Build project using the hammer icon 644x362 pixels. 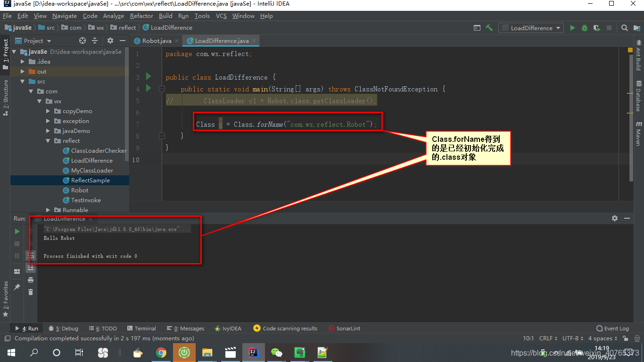click(489, 28)
